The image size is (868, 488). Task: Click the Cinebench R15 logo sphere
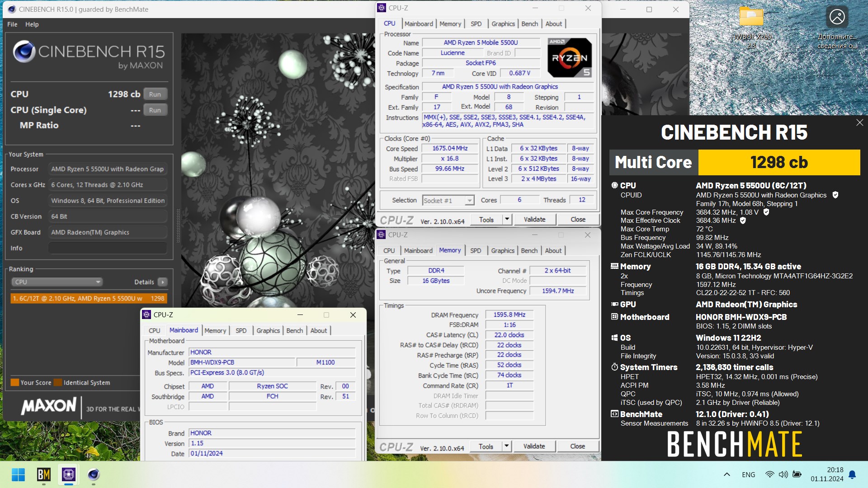tap(24, 52)
